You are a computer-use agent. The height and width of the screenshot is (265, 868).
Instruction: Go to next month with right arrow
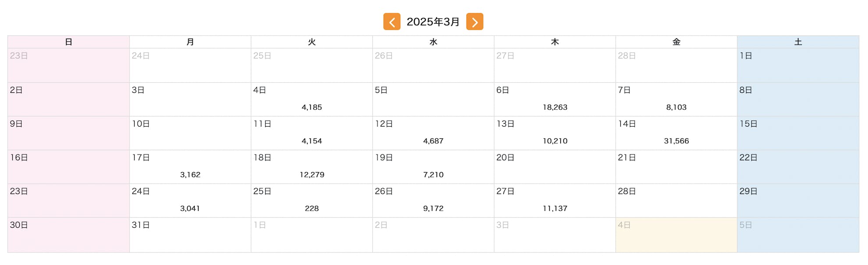(x=474, y=21)
